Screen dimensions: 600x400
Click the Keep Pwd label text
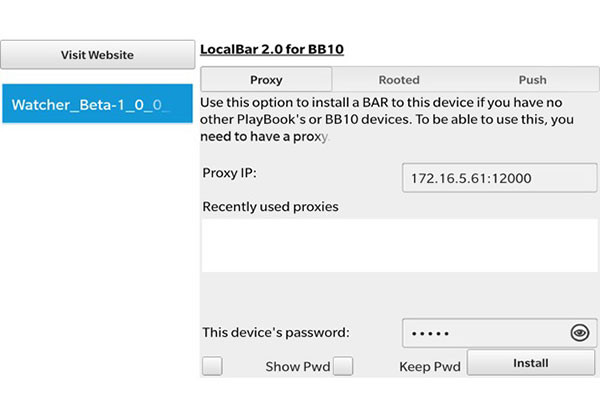pos(430,367)
